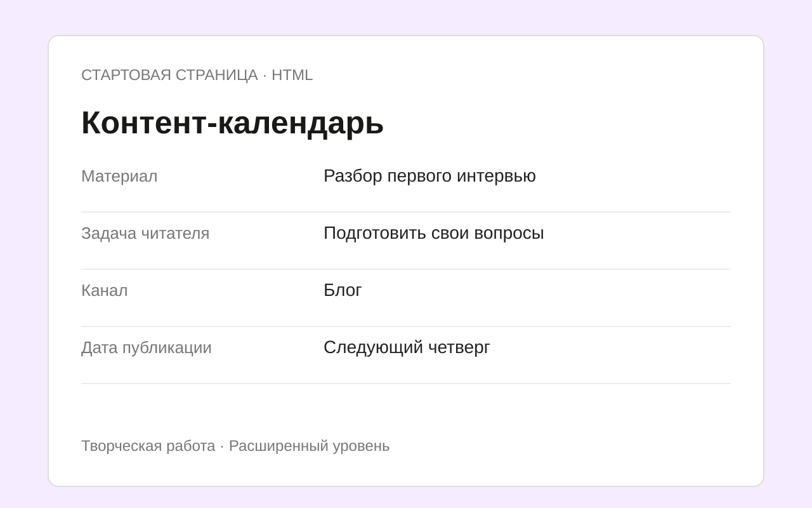Click the value 'Блог'
The image size is (812, 508).
(343, 290)
